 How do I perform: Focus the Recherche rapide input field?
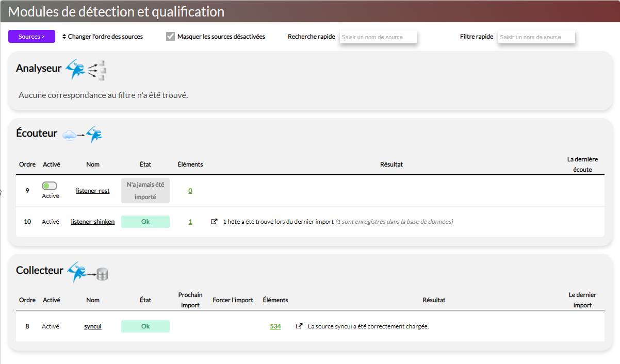click(x=378, y=37)
